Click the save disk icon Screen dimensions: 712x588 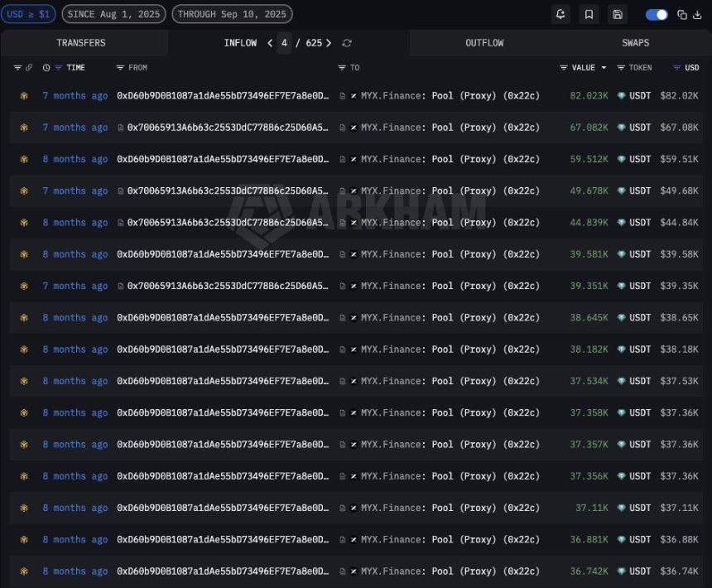[x=618, y=14]
